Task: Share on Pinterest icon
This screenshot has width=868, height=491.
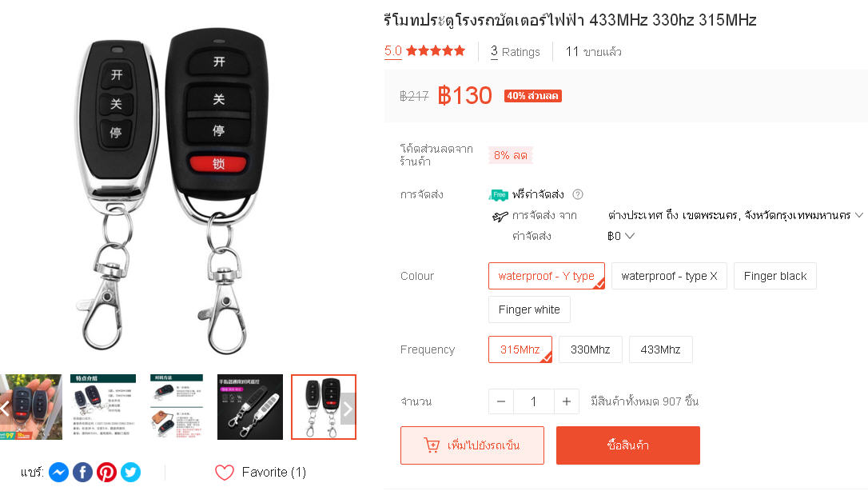Action: (x=107, y=472)
